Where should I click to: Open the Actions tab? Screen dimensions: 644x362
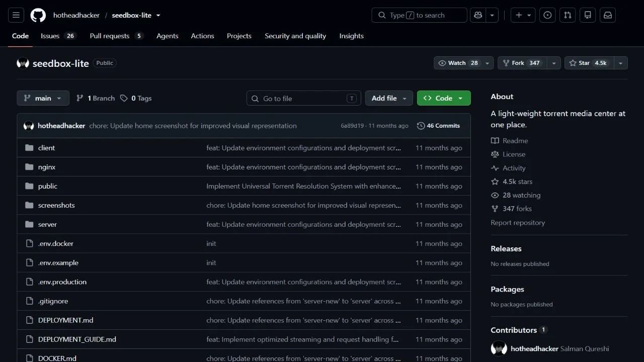pyautogui.click(x=202, y=36)
